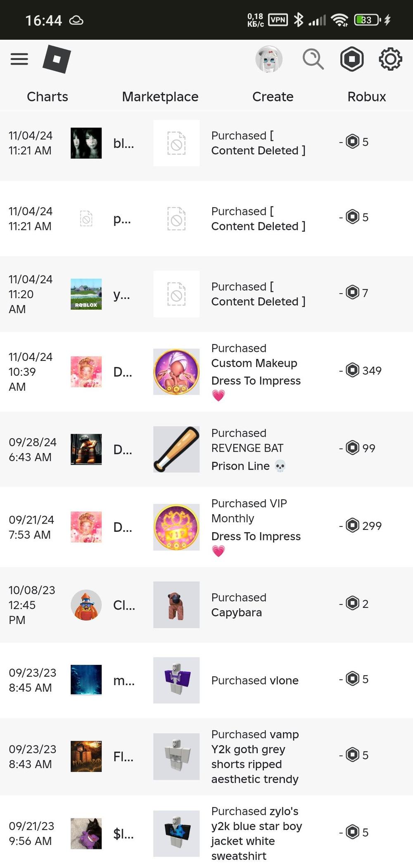The image size is (413, 868).
Task: Tap the REVENGE BAT item image
Action: point(176,449)
